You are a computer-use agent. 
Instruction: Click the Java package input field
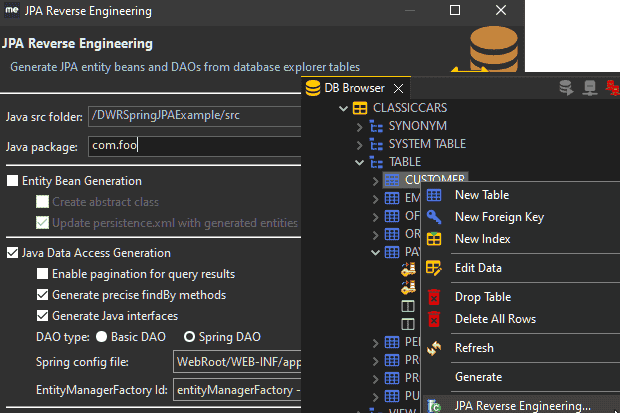coord(195,146)
